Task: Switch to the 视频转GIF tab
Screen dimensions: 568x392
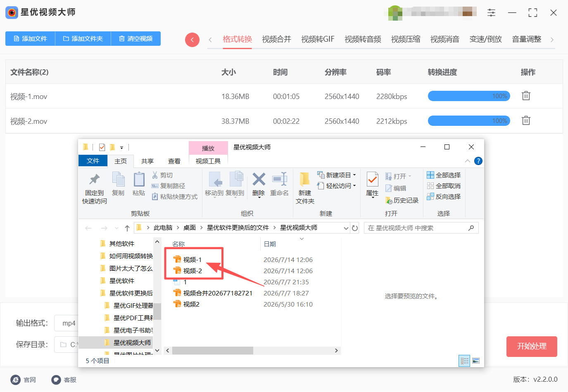Action: [x=318, y=39]
